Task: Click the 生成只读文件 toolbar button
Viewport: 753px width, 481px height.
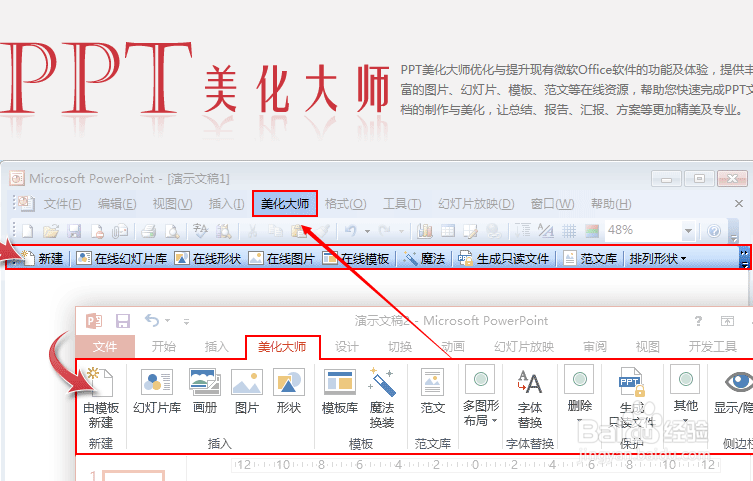Action: point(504,259)
